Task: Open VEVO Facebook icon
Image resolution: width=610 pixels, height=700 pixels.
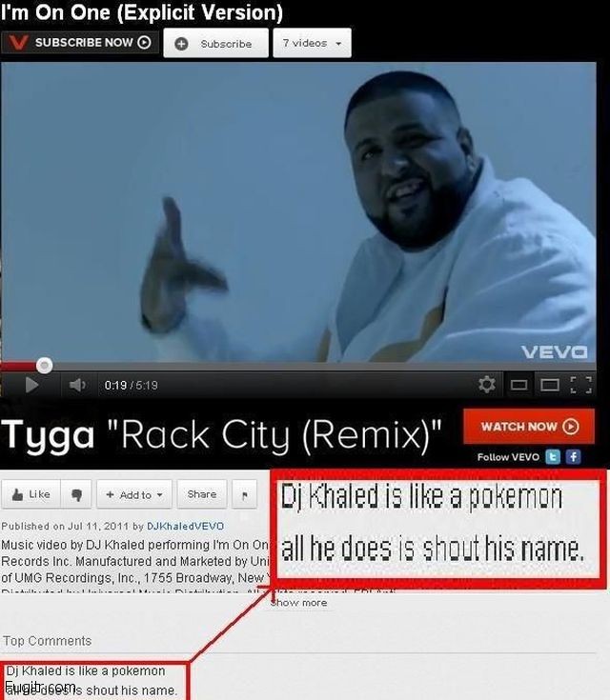Action: point(574,457)
